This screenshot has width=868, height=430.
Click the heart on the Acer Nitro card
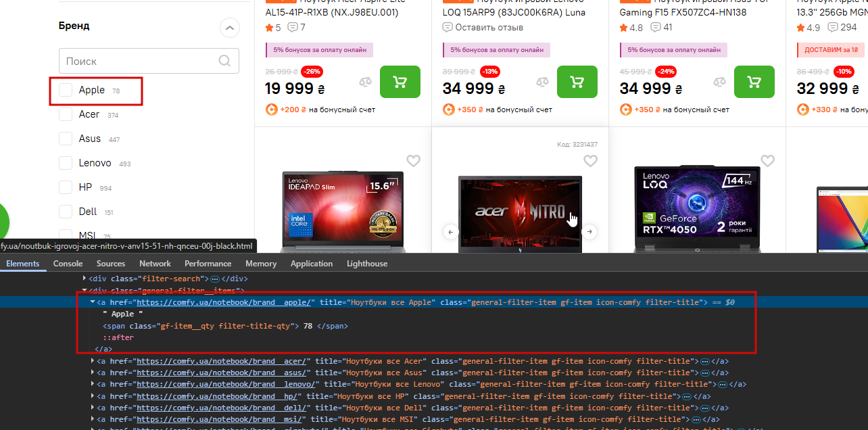click(590, 161)
